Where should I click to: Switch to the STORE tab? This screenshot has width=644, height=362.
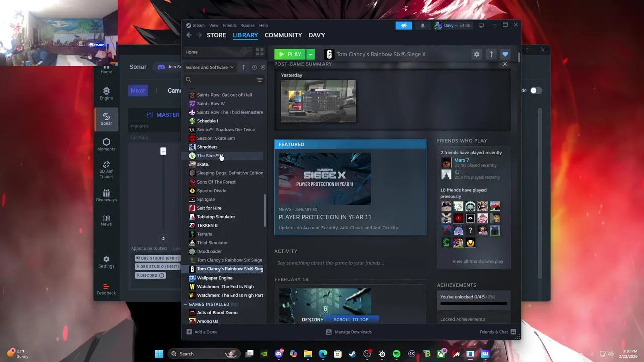point(216,35)
